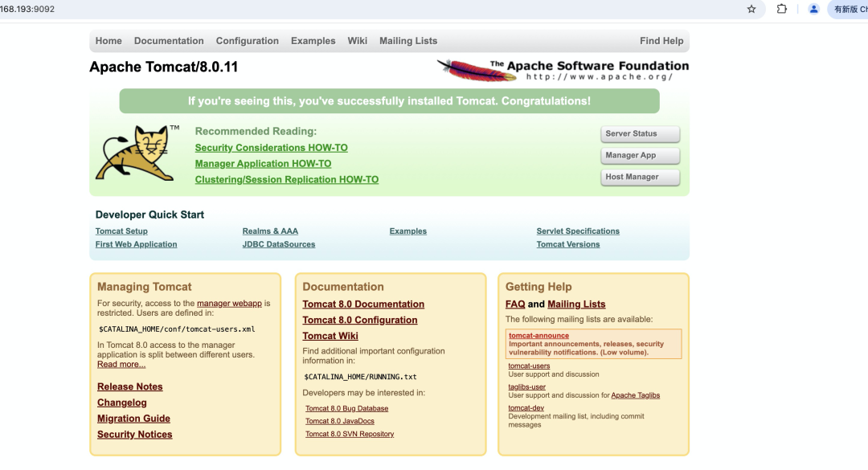Click the Server Status button

tap(640, 134)
